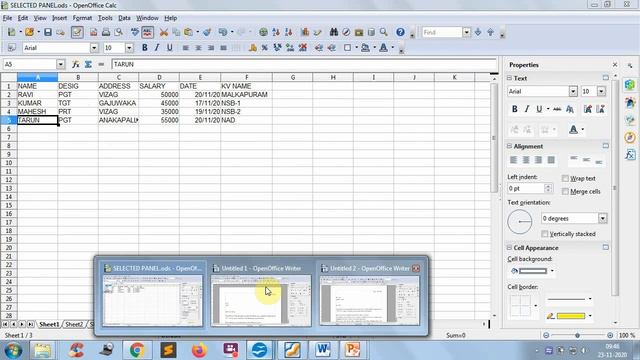
Task: Open the File menu
Action: (x=7, y=18)
